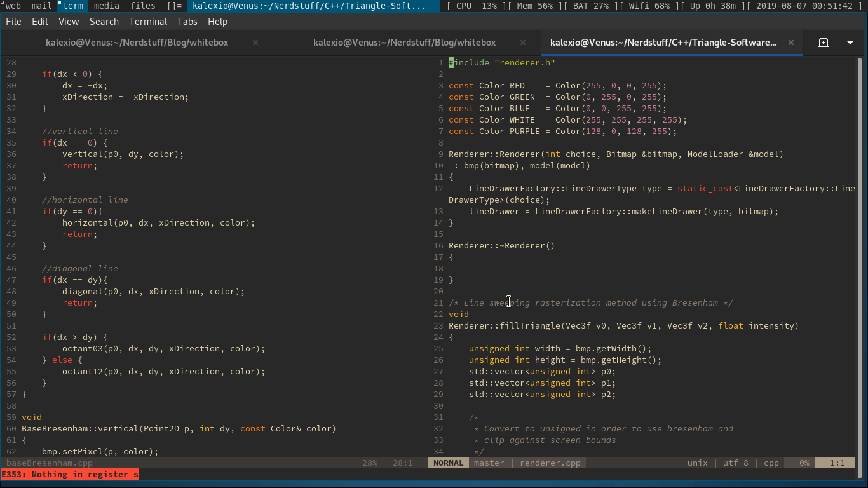Click the Up 0h 38m status entry

(712, 6)
